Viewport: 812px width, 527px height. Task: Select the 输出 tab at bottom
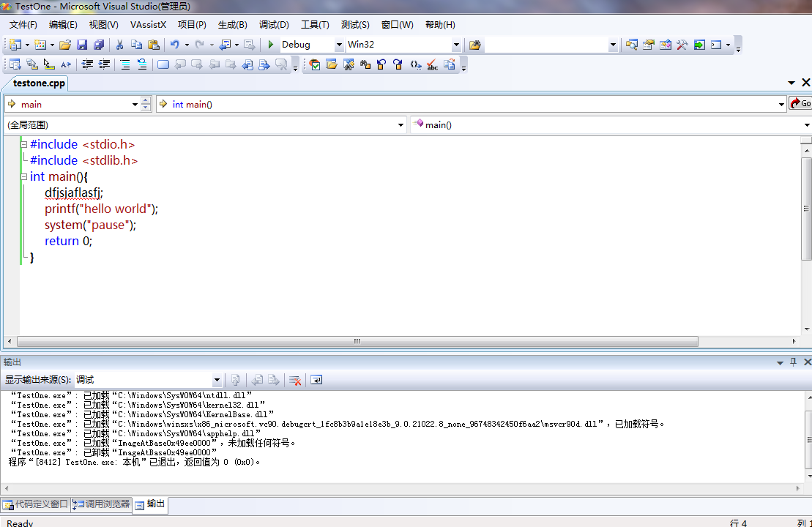(x=150, y=504)
